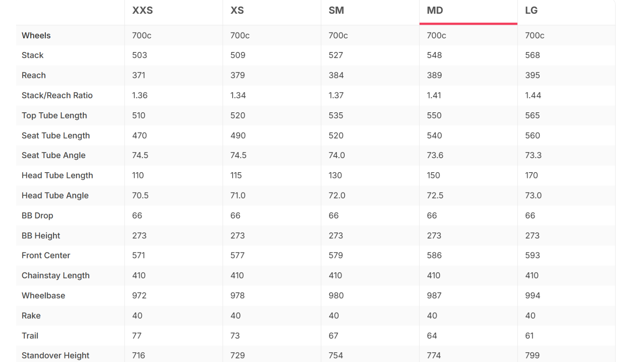Click the Wheels row label
This screenshot has height=362, width=644.
pos(36,36)
